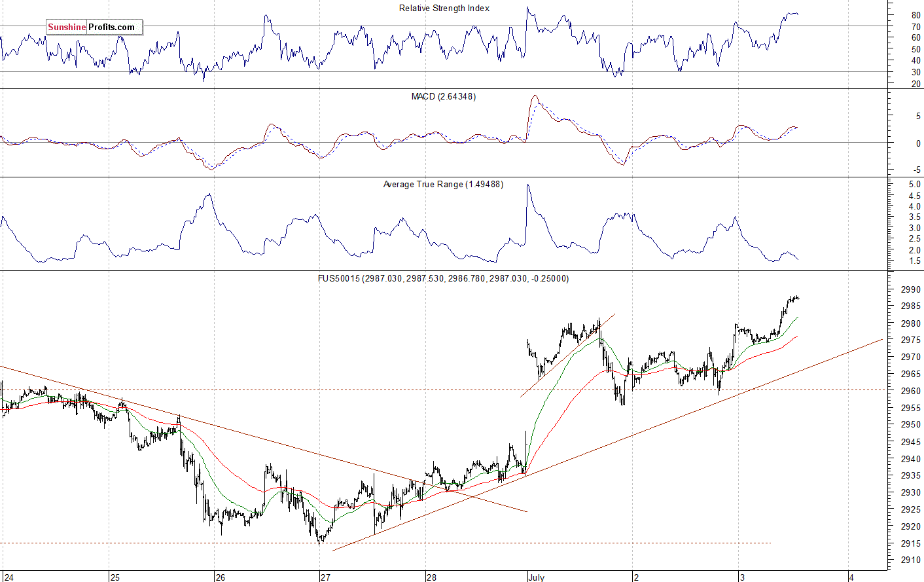Click the July label on time axis
Image resolution: width=924 pixels, height=582 pixels.
[x=537, y=577]
